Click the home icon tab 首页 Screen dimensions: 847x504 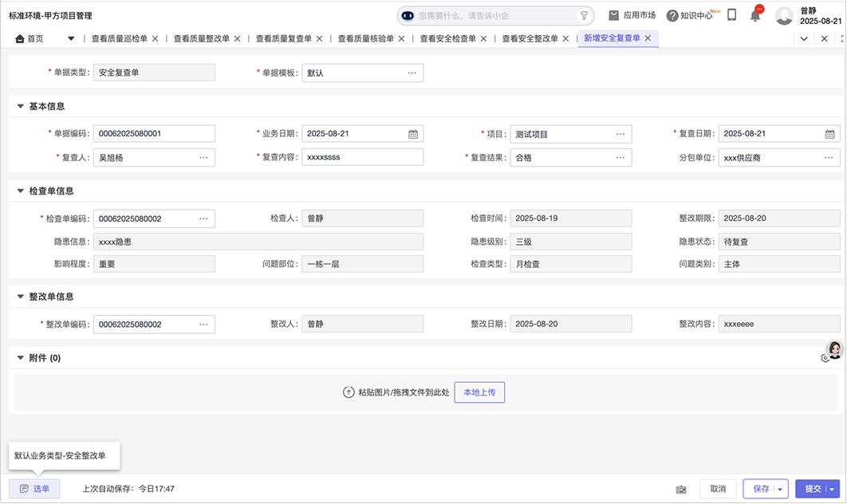pos(30,38)
